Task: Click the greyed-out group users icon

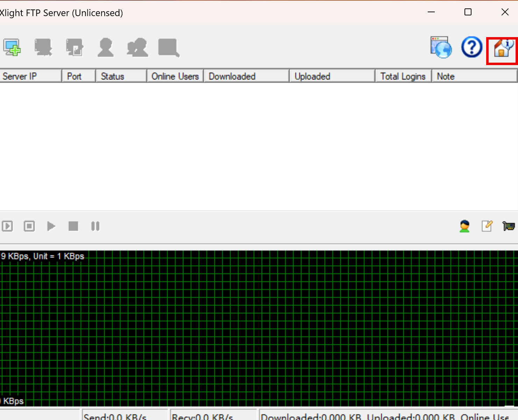Action: click(137, 48)
